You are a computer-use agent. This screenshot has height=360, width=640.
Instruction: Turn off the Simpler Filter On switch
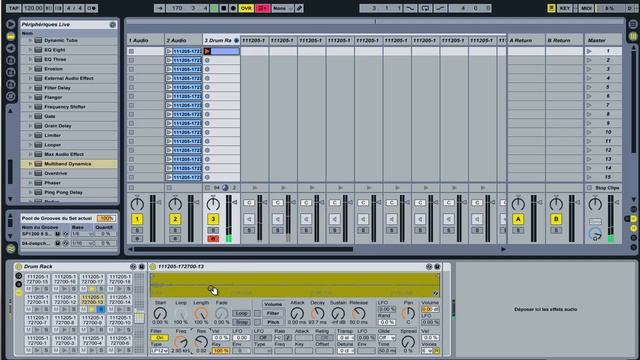pyautogui.click(x=160, y=338)
